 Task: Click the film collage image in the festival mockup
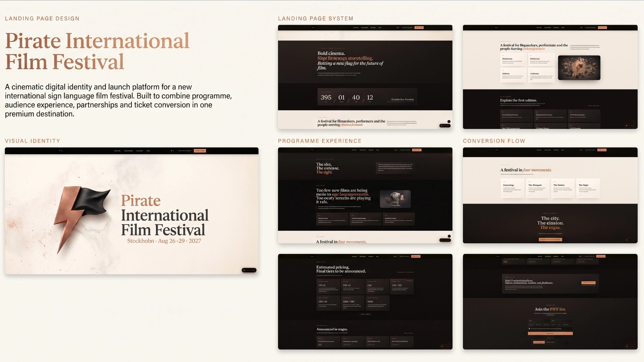coord(579,68)
